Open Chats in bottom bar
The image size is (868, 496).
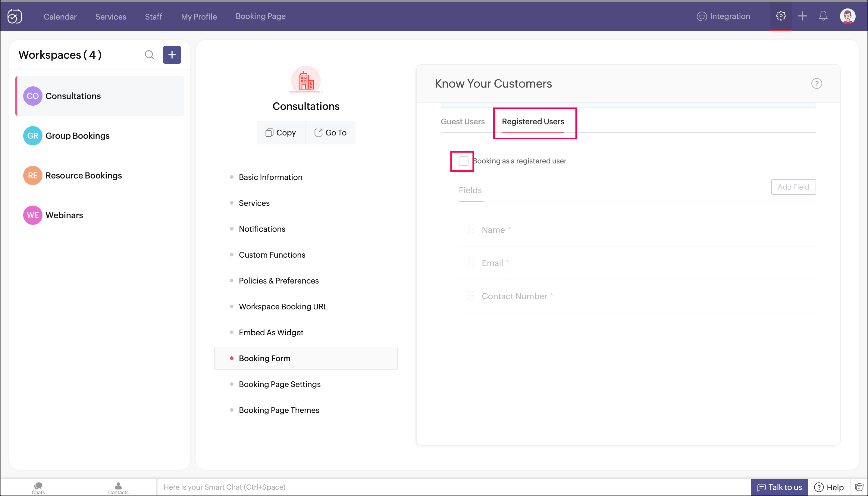[x=38, y=488]
